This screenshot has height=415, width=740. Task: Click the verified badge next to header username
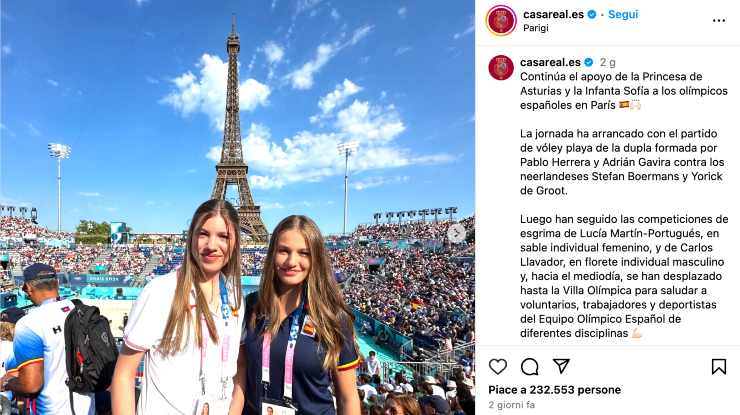coord(591,15)
